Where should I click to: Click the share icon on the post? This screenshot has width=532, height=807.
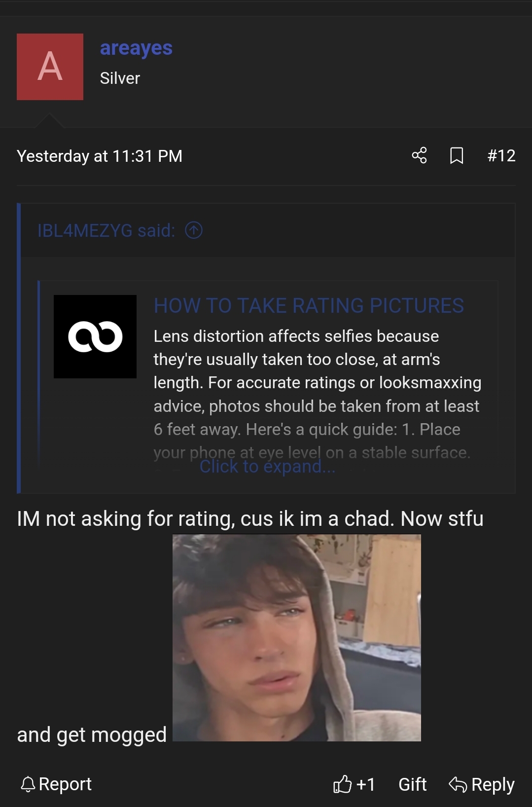pyautogui.click(x=419, y=155)
